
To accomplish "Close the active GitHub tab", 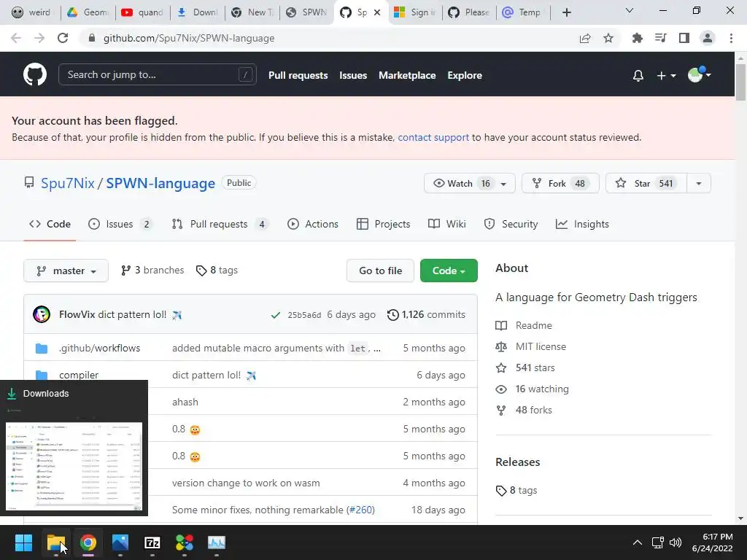I will point(377,12).
